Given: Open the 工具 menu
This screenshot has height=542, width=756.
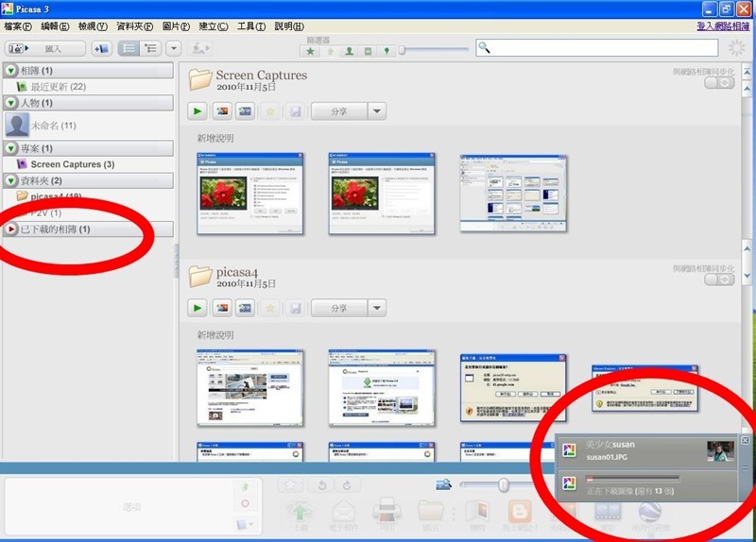Looking at the screenshot, I should 251,25.
